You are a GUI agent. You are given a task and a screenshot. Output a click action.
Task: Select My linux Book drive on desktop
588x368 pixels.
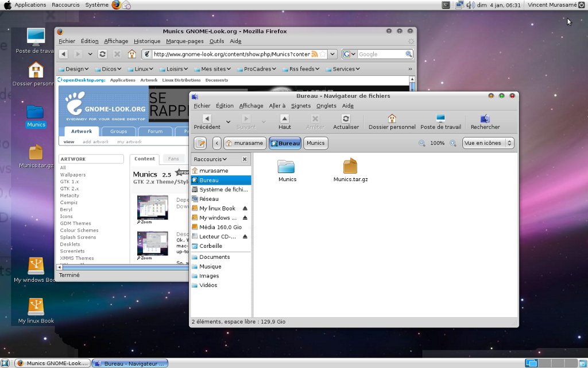coord(36,311)
